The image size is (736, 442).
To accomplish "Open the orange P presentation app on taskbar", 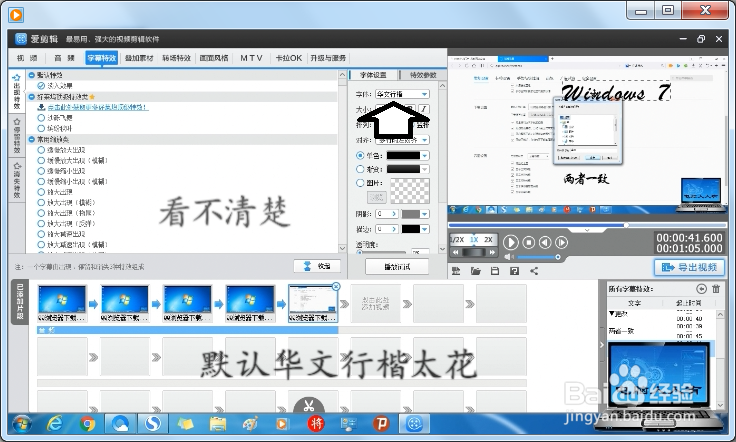I will coord(381,424).
